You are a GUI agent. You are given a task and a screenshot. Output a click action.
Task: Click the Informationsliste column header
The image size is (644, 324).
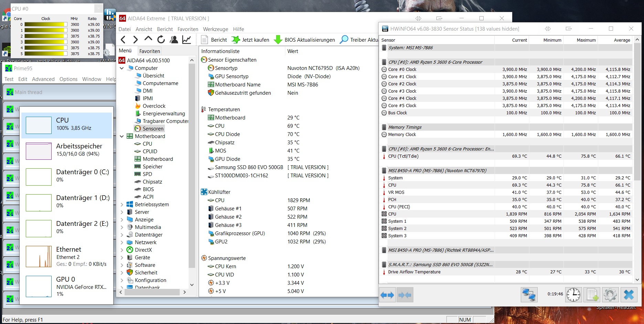242,51
